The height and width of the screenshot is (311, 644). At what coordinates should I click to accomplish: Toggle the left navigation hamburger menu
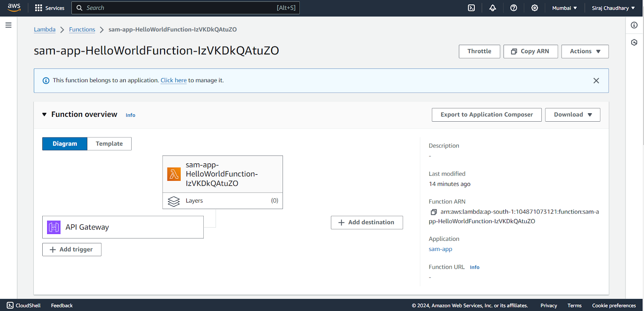8,25
